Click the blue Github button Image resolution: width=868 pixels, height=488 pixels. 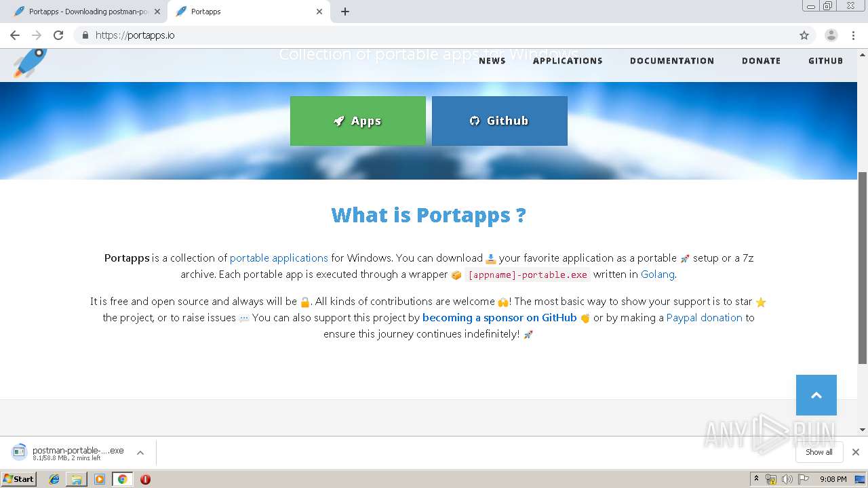coord(500,121)
